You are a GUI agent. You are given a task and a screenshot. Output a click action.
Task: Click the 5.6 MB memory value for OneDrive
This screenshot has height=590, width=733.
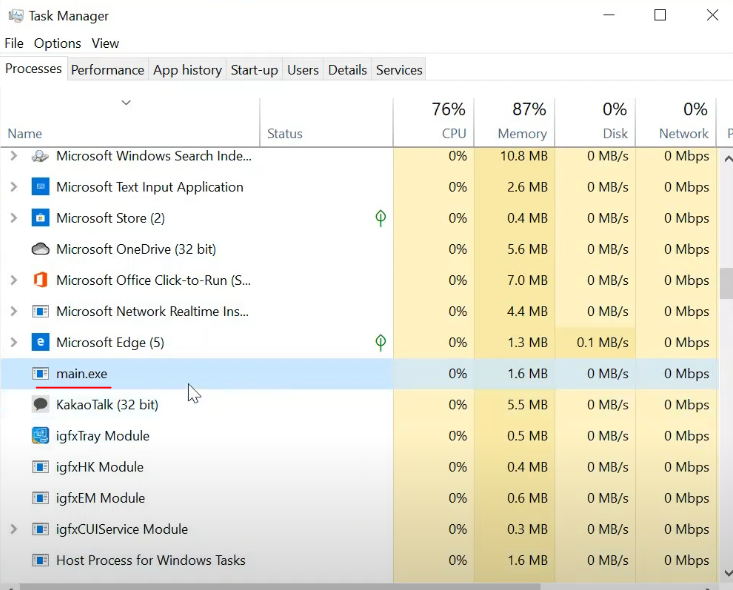[527, 249]
